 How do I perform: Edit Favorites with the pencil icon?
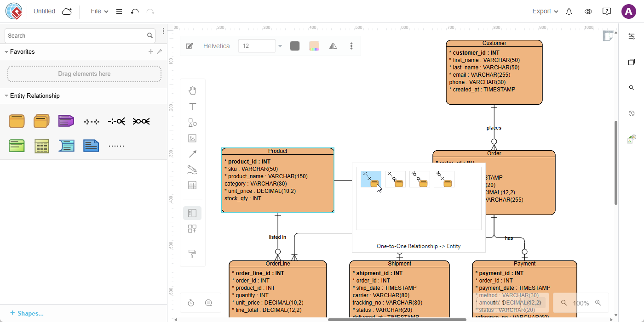click(x=160, y=51)
